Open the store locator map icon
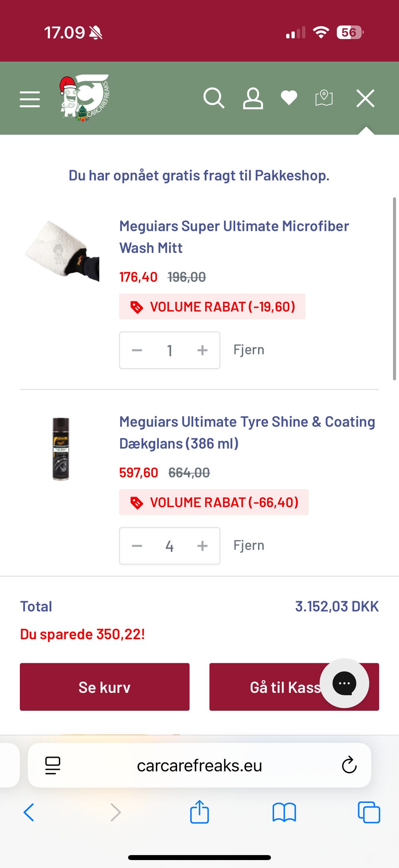The height and width of the screenshot is (868, 399). (x=324, y=98)
